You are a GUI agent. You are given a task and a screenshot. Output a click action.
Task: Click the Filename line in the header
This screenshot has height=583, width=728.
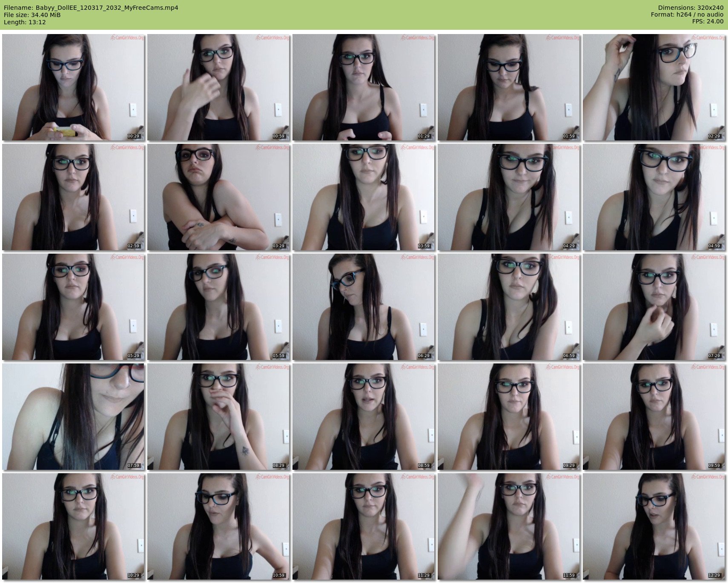[91, 8]
